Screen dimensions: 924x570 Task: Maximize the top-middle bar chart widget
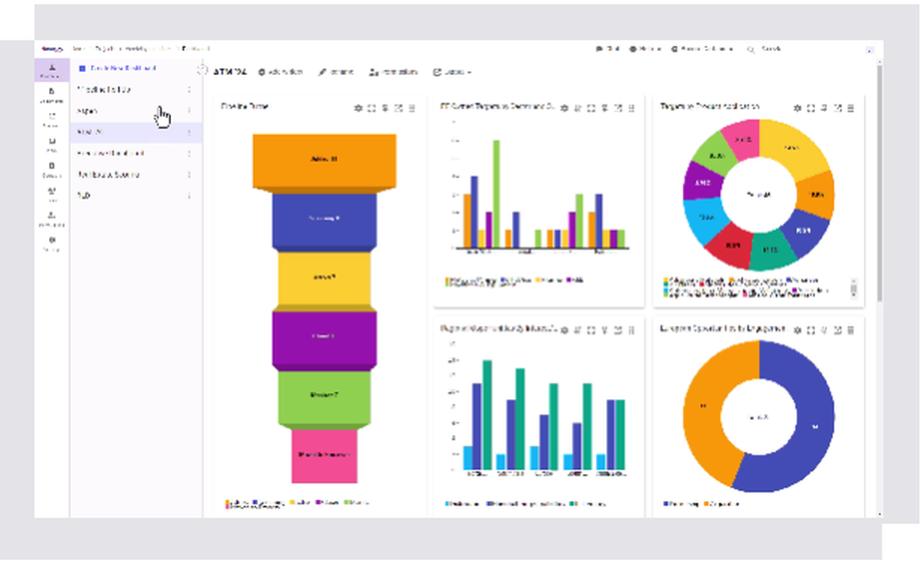[x=591, y=108]
